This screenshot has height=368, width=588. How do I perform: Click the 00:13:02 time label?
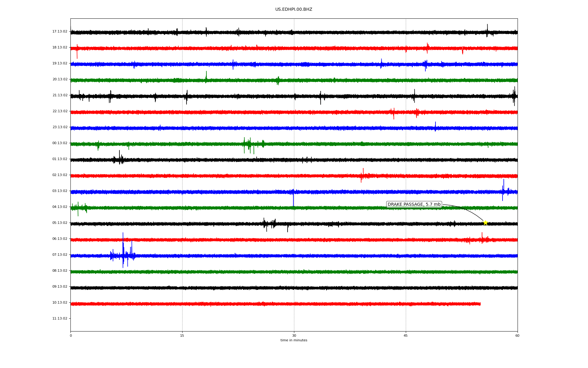(x=60, y=143)
